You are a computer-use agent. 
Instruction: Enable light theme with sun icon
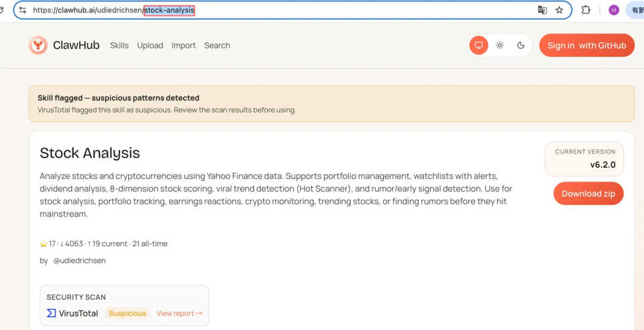[500, 46]
